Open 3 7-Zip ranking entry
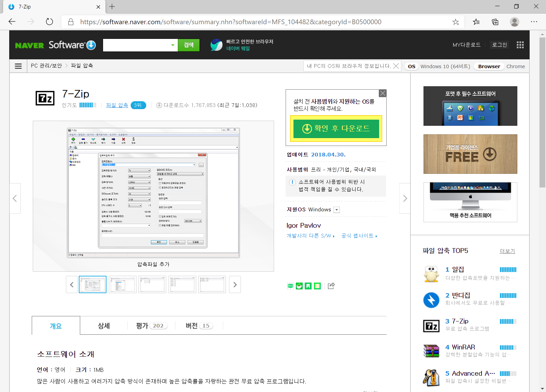This screenshot has width=546, height=392. (x=470, y=326)
